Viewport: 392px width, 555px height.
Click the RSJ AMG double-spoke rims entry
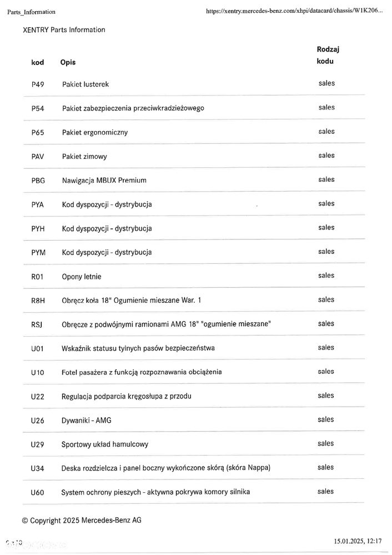click(166, 324)
